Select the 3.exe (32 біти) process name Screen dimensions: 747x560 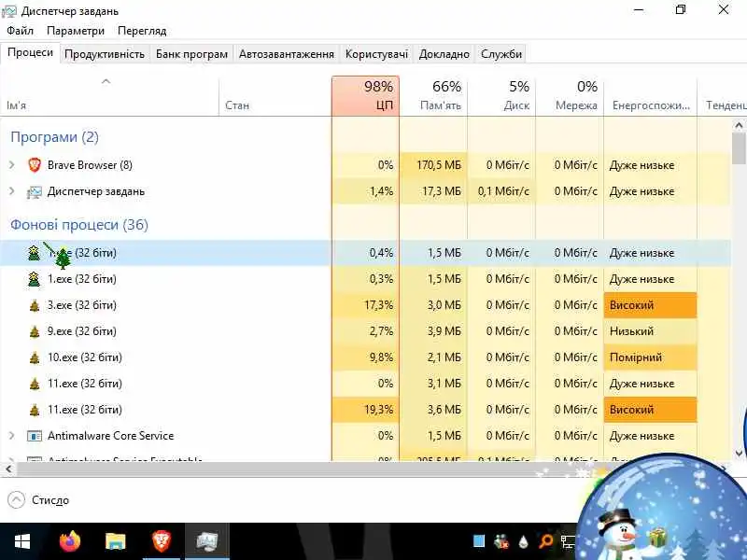(x=81, y=305)
